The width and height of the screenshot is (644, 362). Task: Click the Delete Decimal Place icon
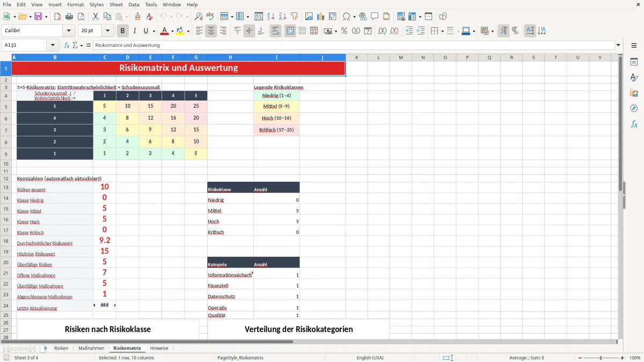[x=394, y=31]
